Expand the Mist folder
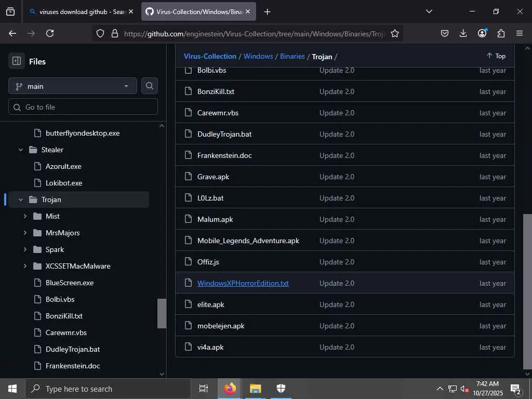 click(x=25, y=216)
